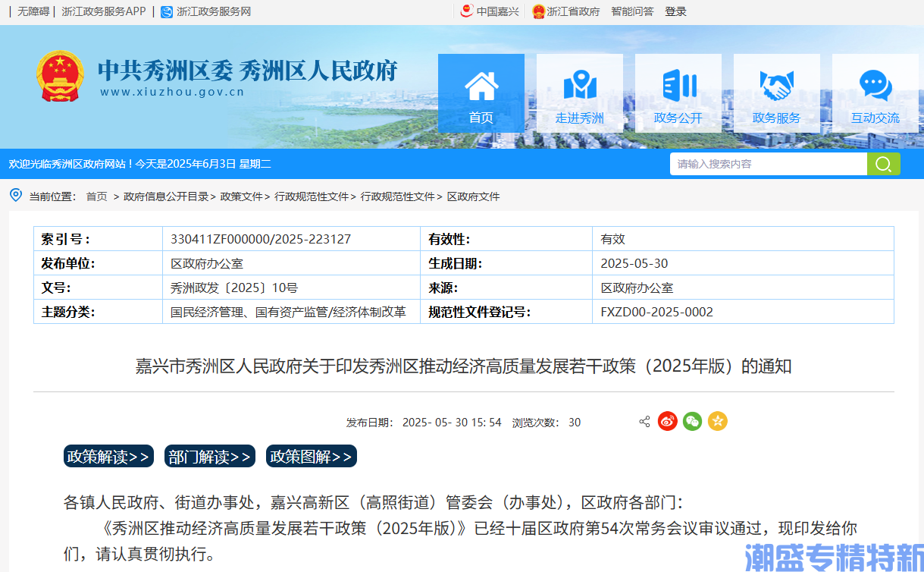Image resolution: width=924 pixels, height=572 pixels.
Task: Click the 文号 label cell
Action: click(x=99, y=288)
